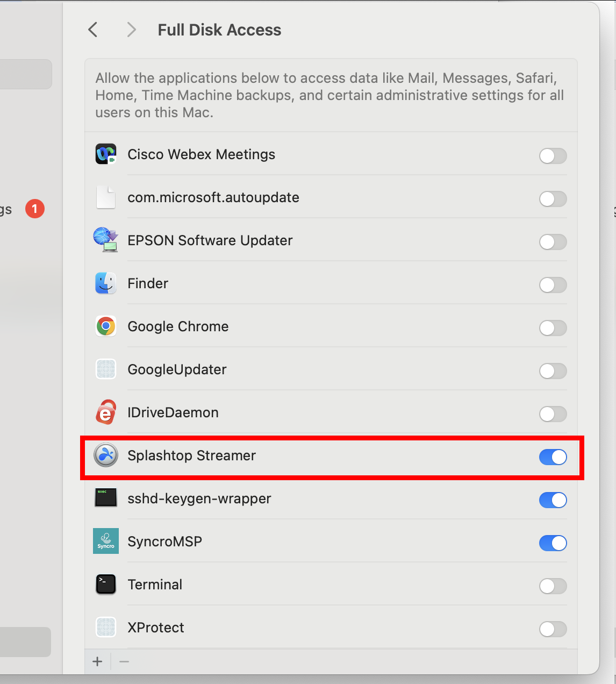Select the com.microsoft.autoupdate label
Screen dimensions: 616x684
tap(213, 197)
